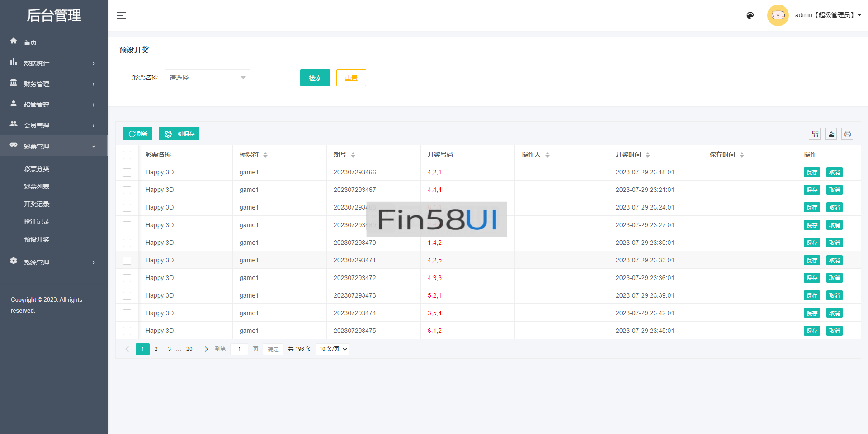
Task: Click the page number input field
Action: coord(239,349)
